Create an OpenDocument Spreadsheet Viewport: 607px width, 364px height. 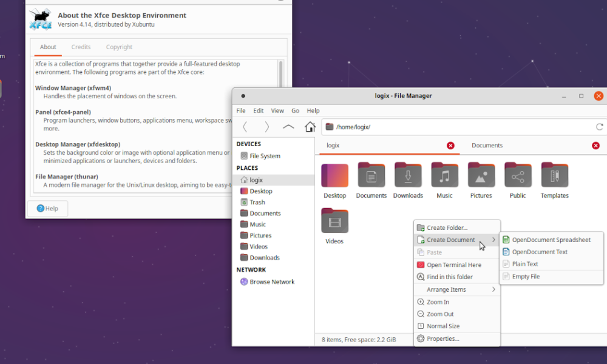coord(551,240)
